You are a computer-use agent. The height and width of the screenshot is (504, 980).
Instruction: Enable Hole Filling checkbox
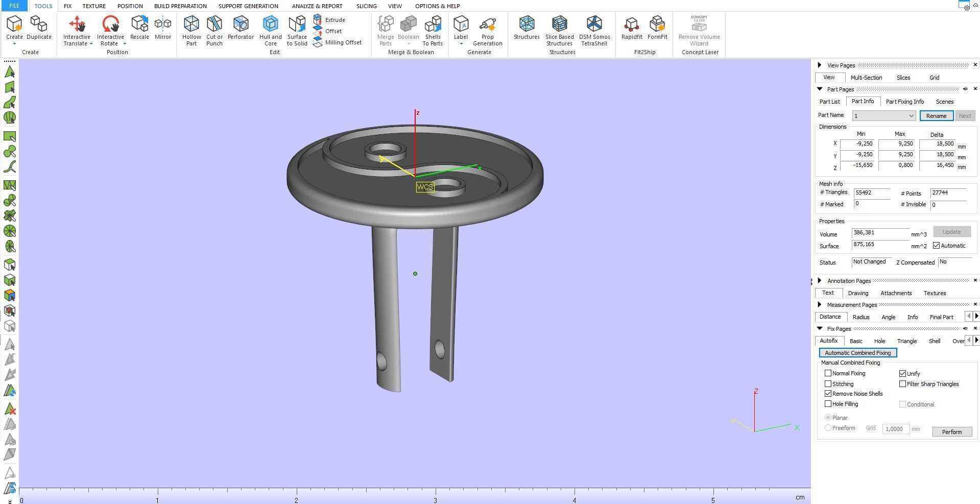point(828,404)
